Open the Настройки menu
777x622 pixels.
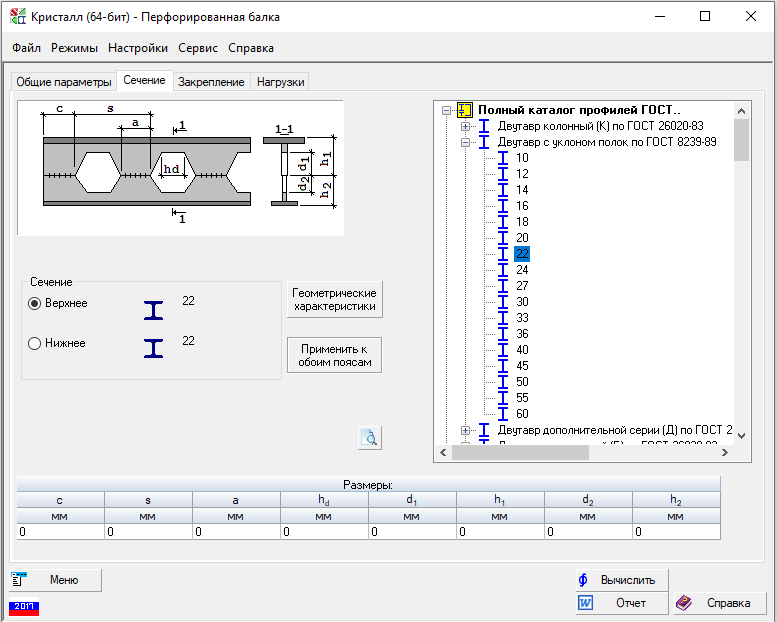pyautogui.click(x=138, y=48)
